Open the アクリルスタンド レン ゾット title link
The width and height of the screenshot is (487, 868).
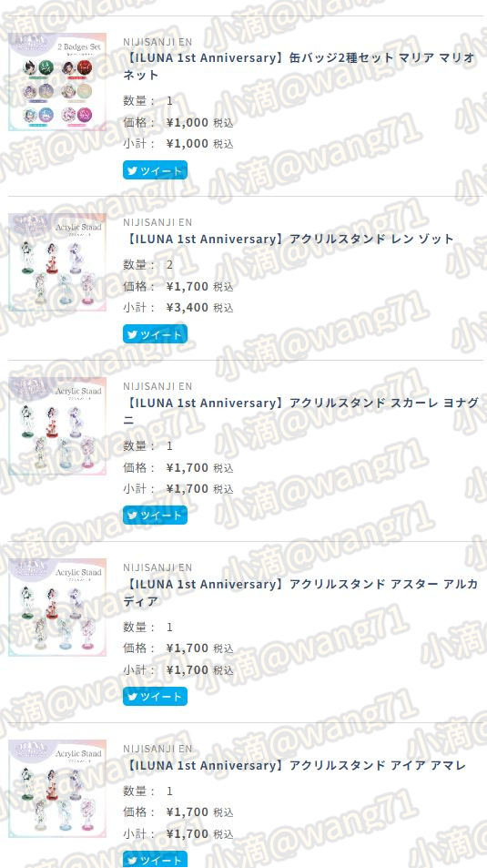pyautogui.click(x=289, y=240)
